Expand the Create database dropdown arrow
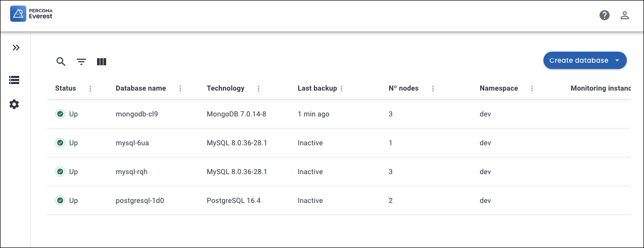644x248 pixels. (617, 60)
